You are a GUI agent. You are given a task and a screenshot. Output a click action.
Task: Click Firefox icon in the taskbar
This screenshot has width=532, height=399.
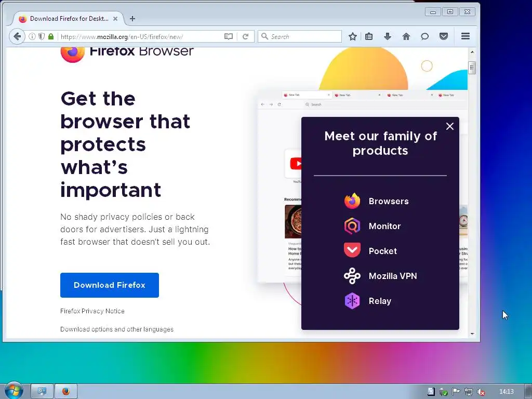(x=66, y=391)
